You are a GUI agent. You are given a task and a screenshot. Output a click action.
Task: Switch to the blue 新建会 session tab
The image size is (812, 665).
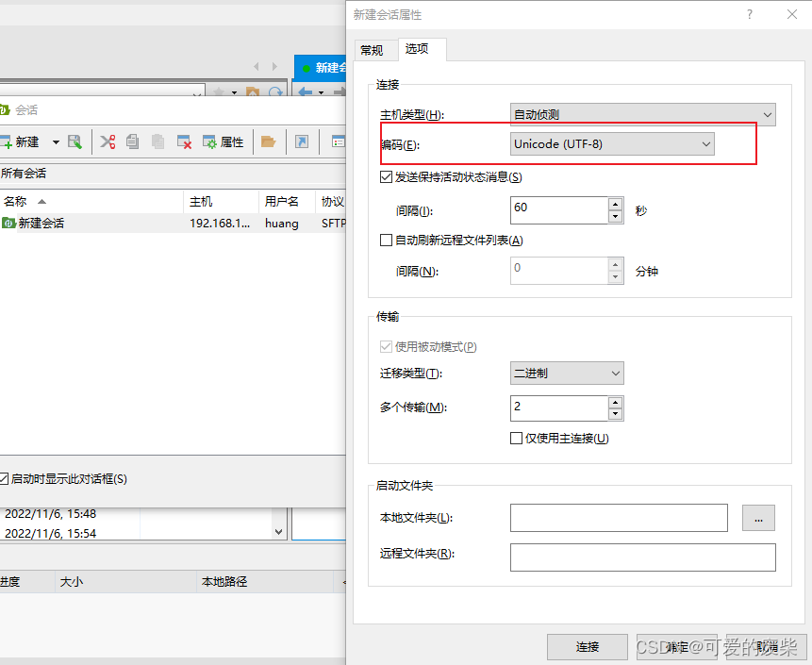[x=320, y=68]
